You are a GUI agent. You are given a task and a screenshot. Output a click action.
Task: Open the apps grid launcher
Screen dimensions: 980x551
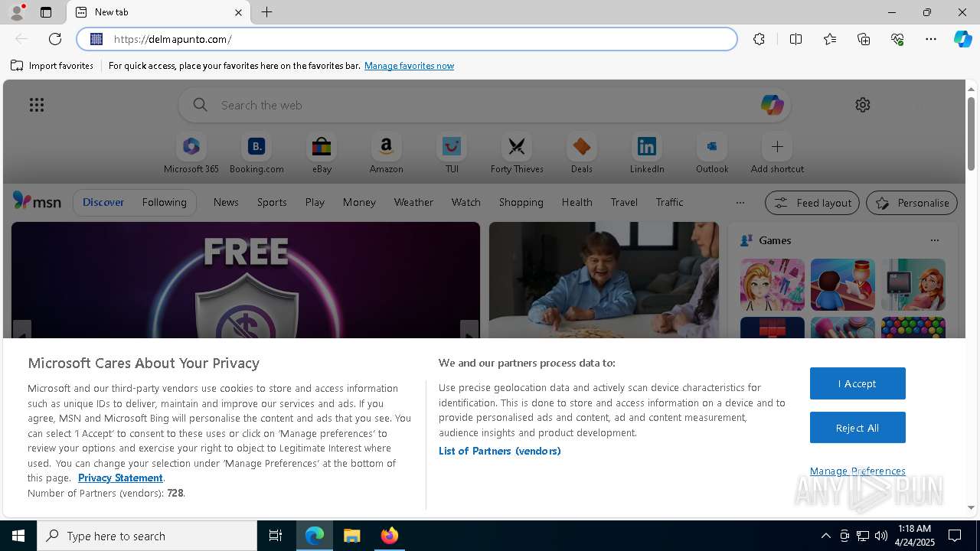[37, 105]
